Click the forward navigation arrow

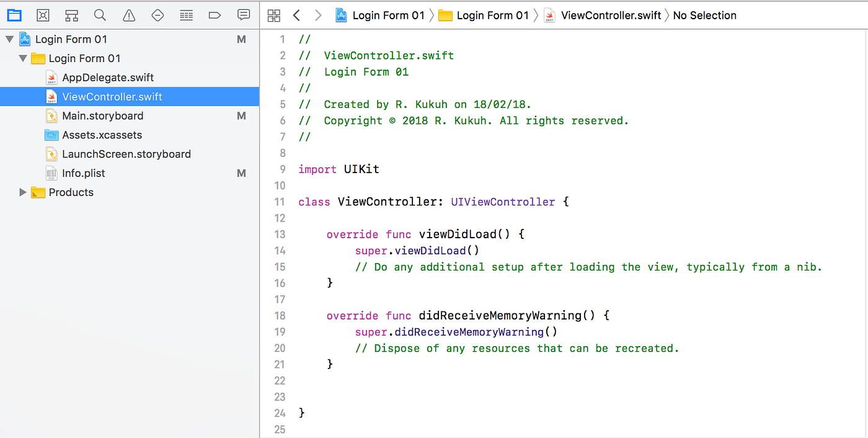(317, 15)
